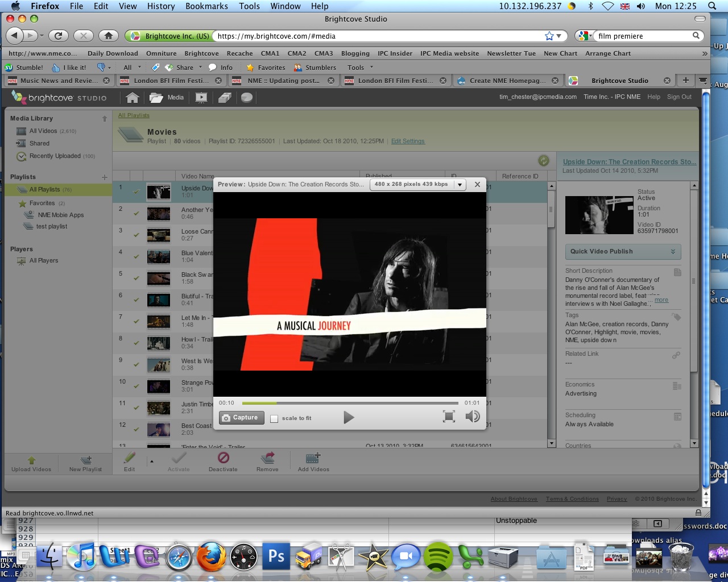The image size is (728, 582).
Task: Open the Media module folder icon
Action: click(156, 97)
